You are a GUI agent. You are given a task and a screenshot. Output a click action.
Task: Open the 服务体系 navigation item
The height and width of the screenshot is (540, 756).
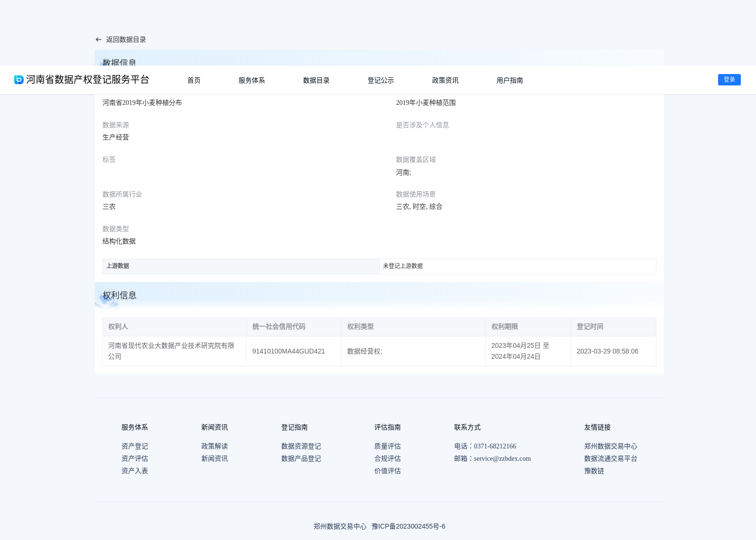point(252,80)
